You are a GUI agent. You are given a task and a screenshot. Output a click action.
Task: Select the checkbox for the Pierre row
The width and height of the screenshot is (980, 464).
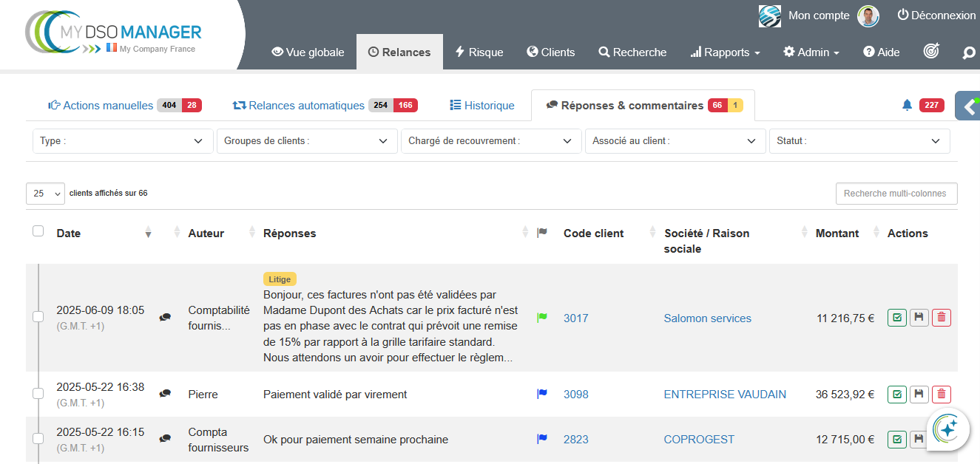pos(38,395)
